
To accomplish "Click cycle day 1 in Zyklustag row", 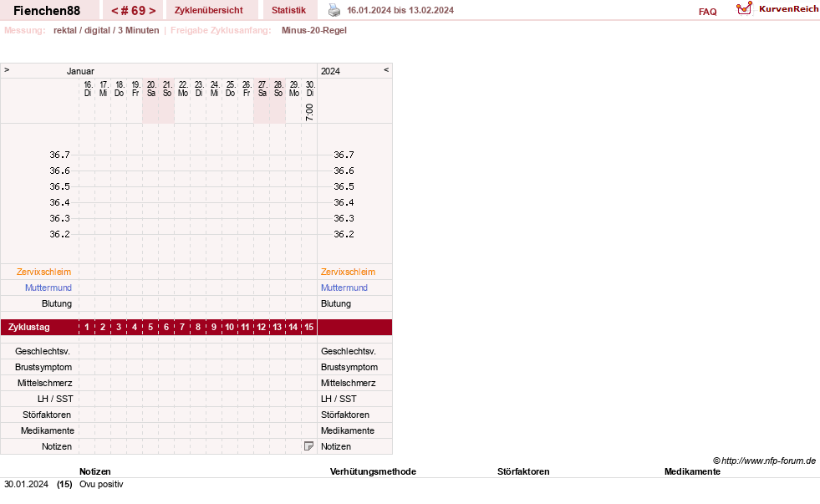I will [x=87, y=327].
